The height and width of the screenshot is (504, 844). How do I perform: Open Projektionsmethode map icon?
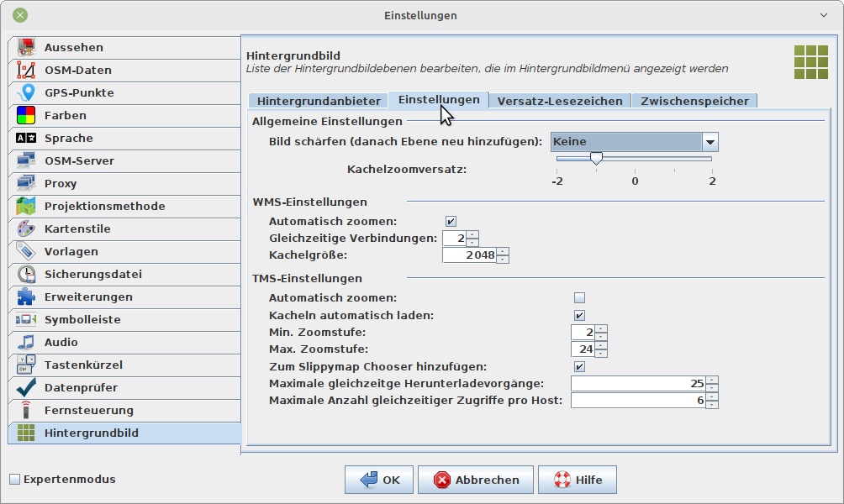point(27,207)
